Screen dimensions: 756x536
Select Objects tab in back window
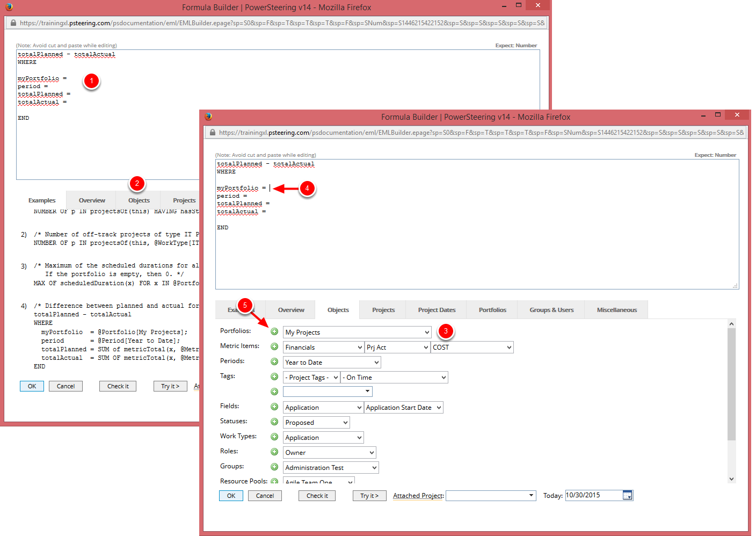(139, 200)
